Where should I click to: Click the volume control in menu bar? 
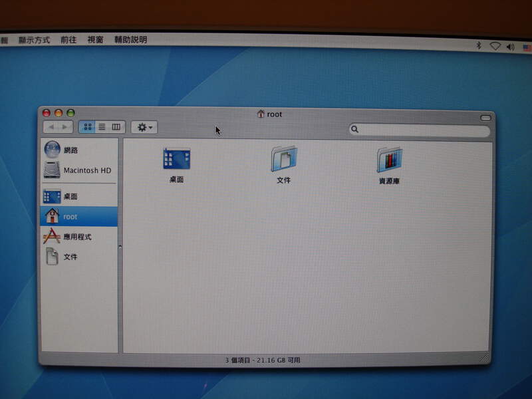point(510,47)
